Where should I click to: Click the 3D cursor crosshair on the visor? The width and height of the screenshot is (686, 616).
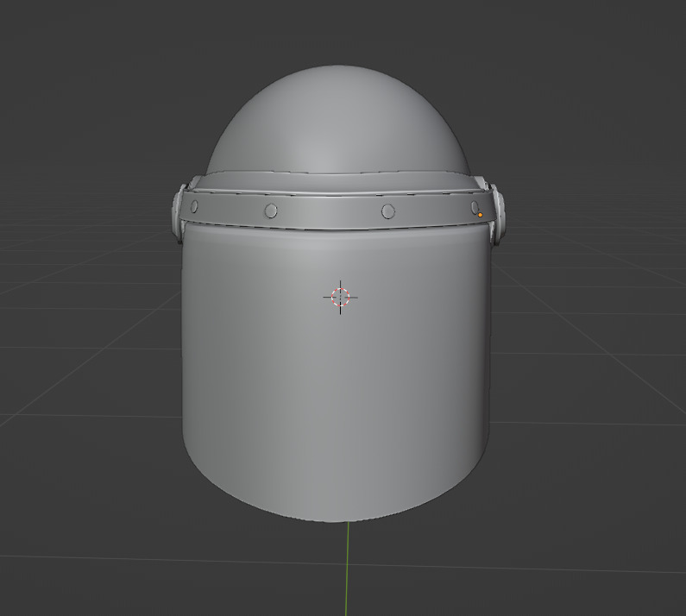340,297
